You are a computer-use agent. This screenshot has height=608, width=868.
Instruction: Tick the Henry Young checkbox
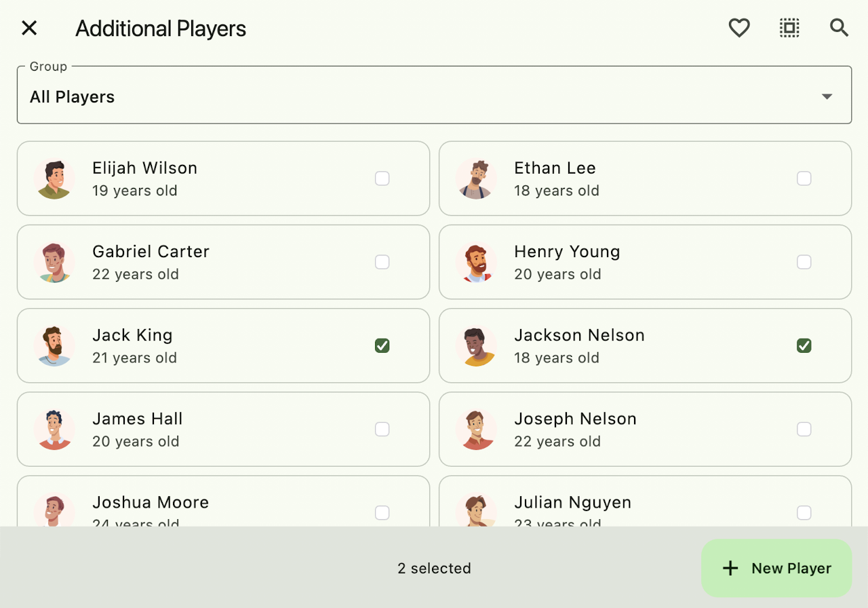click(x=804, y=262)
